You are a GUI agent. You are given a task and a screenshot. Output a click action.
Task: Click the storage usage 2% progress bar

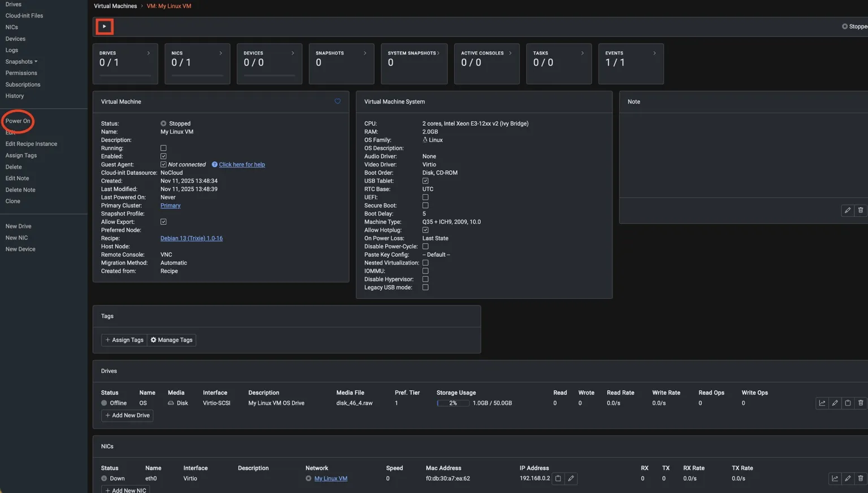pos(453,403)
